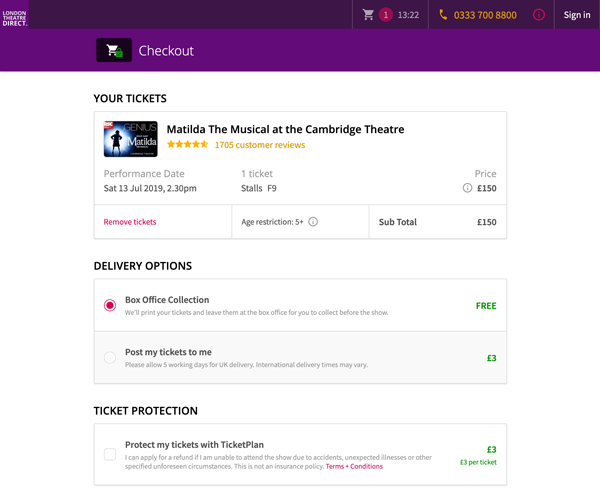Click the Sub Total label
The width and height of the screenshot is (600, 494).
tap(398, 222)
